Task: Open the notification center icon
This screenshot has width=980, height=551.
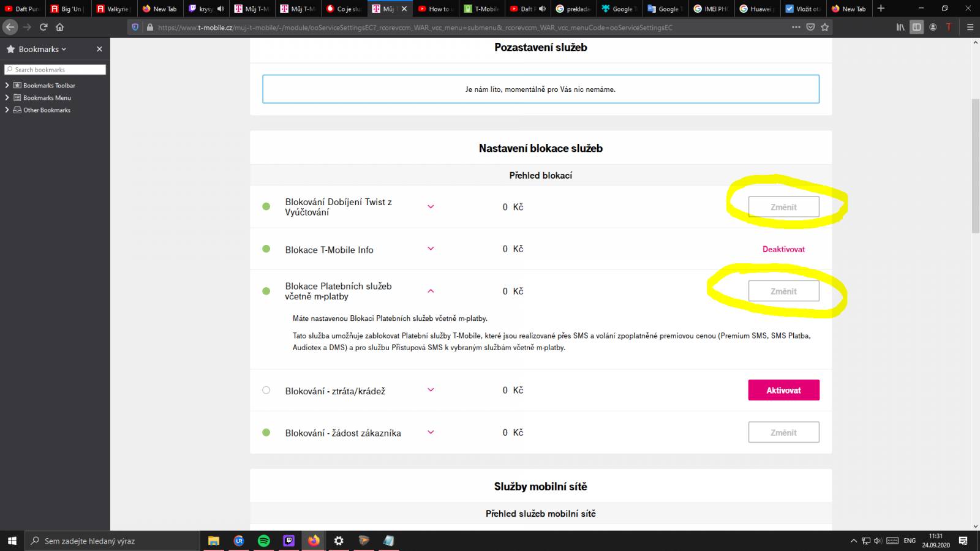Action: 963,541
